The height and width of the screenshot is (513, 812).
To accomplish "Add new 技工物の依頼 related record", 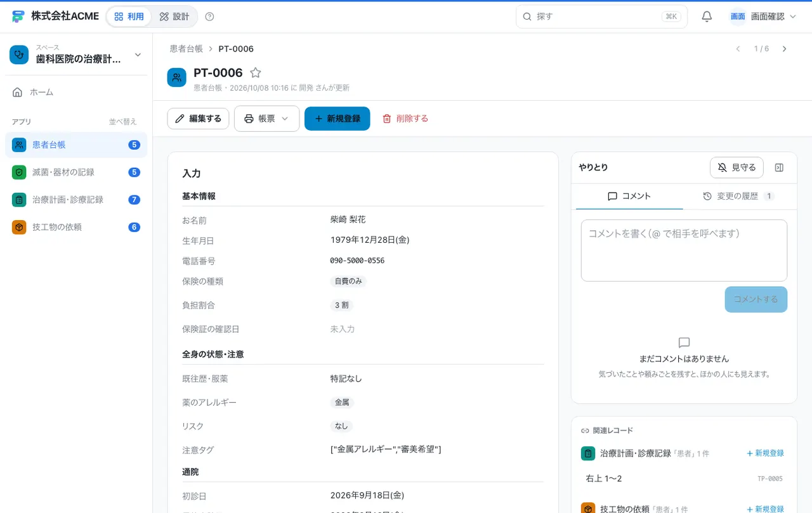I will pyautogui.click(x=765, y=509).
